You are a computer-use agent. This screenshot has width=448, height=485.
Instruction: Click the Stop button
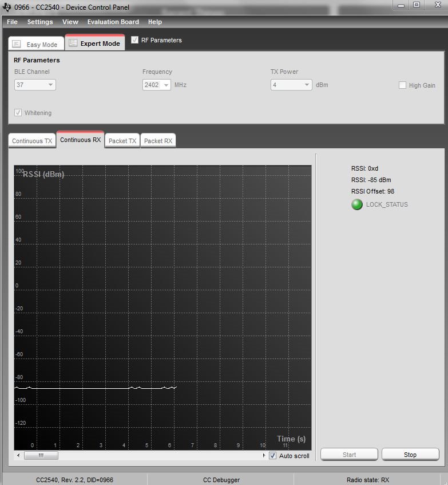coord(410,455)
